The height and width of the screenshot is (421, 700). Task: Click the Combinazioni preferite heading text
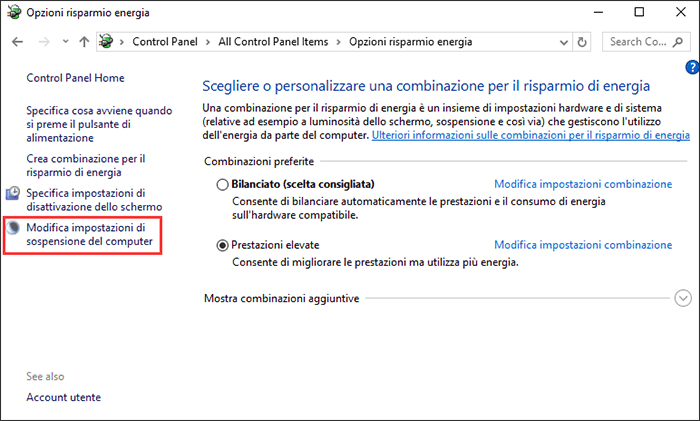point(259,162)
